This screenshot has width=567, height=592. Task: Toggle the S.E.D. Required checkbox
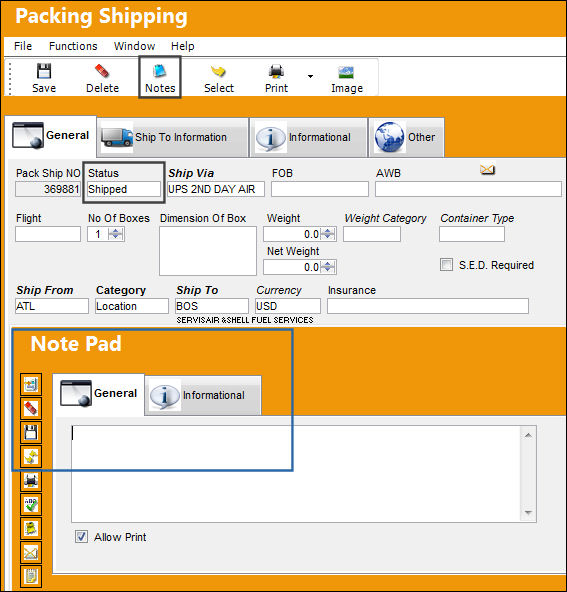click(x=446, y=265)
